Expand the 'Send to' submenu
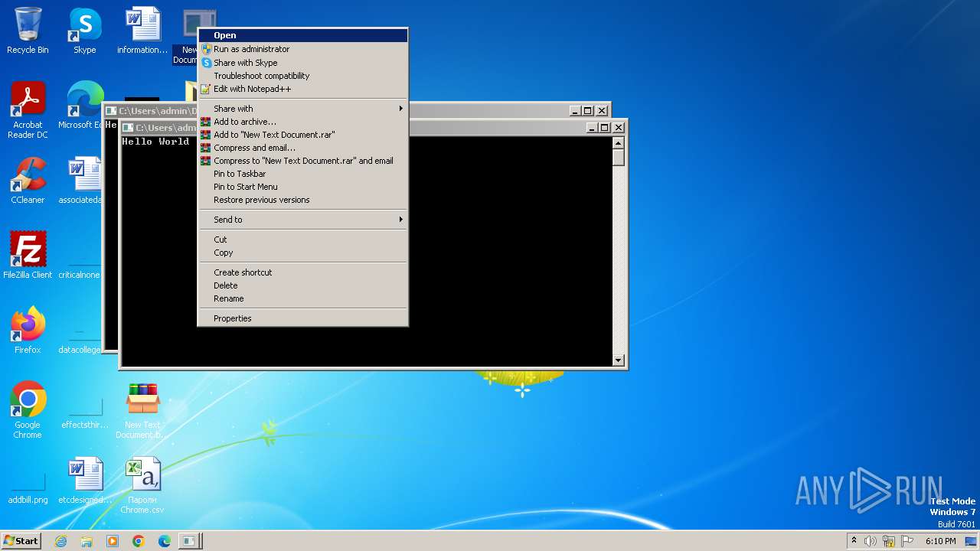Viewport: 980px width, 551px height. coord(302,220)
